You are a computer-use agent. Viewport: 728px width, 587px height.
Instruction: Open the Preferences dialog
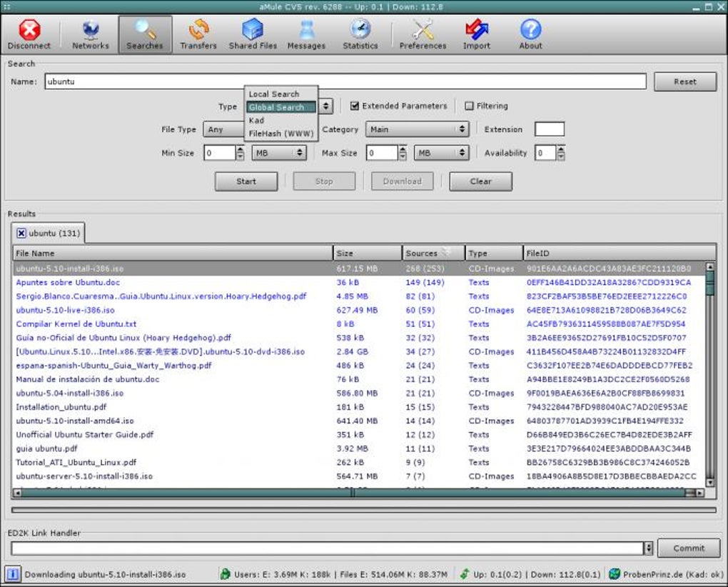[423, 35]
